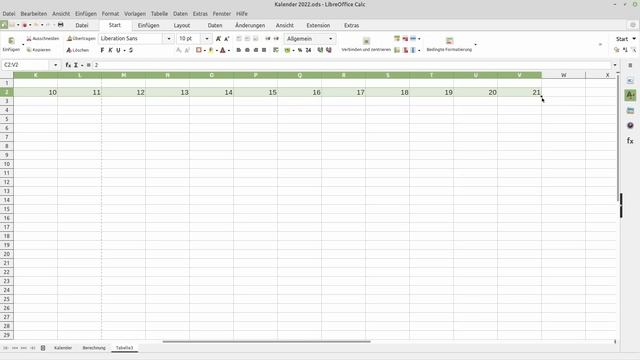Toggle underline (U) formatting
The image size is (640, 360).
118,50
